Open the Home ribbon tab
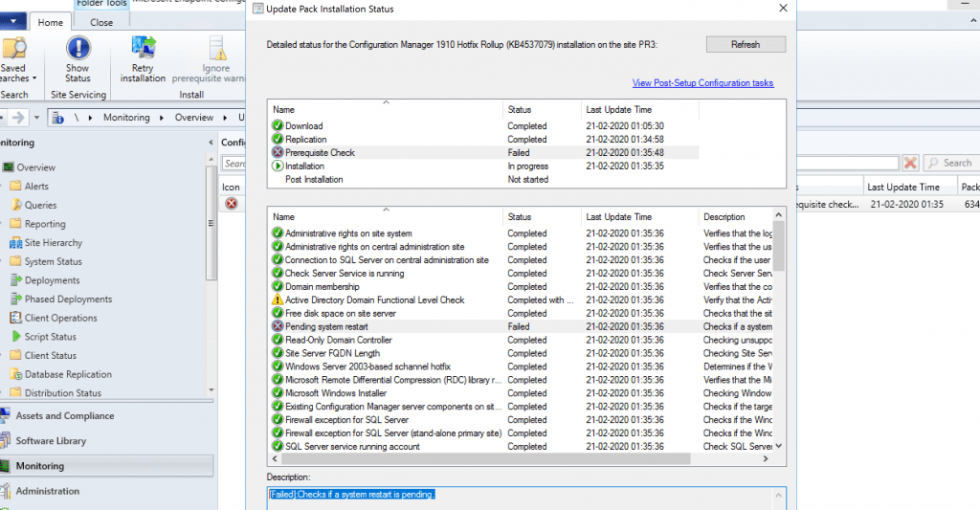The image size is (980, 510). (x=51, y=23)
